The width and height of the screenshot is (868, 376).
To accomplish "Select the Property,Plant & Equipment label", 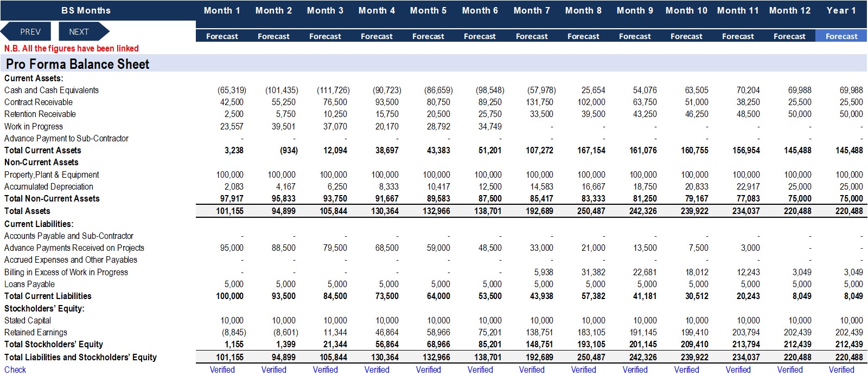I will tap(52, 174).
